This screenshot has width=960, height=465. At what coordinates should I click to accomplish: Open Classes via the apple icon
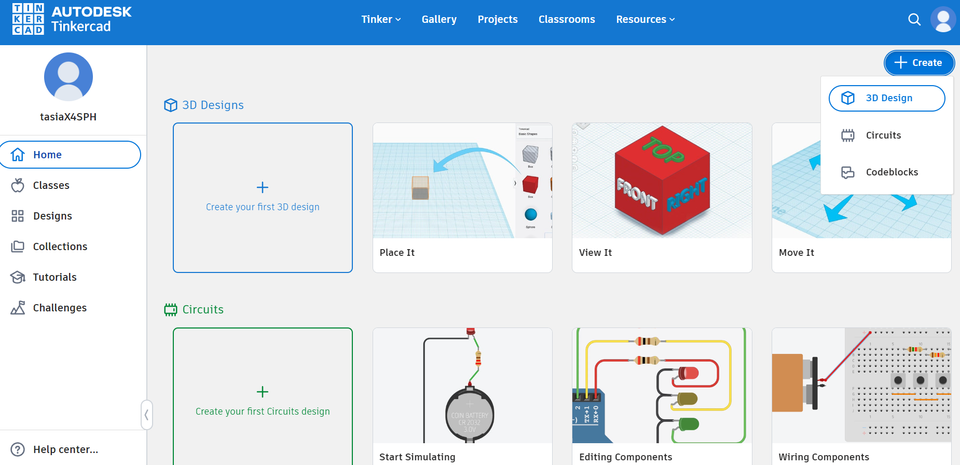18,185
